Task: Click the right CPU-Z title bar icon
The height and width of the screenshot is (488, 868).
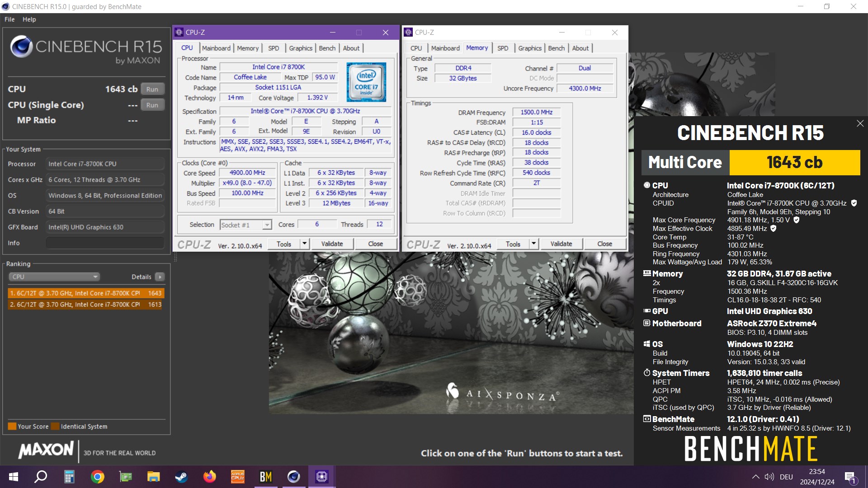Action: (408, 32)
